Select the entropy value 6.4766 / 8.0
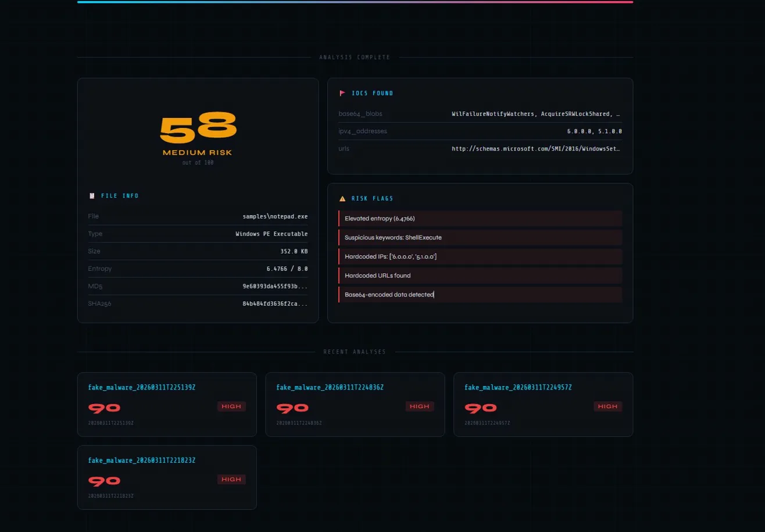The width and height of the screenshot is (765, 532). pos(287,269)
